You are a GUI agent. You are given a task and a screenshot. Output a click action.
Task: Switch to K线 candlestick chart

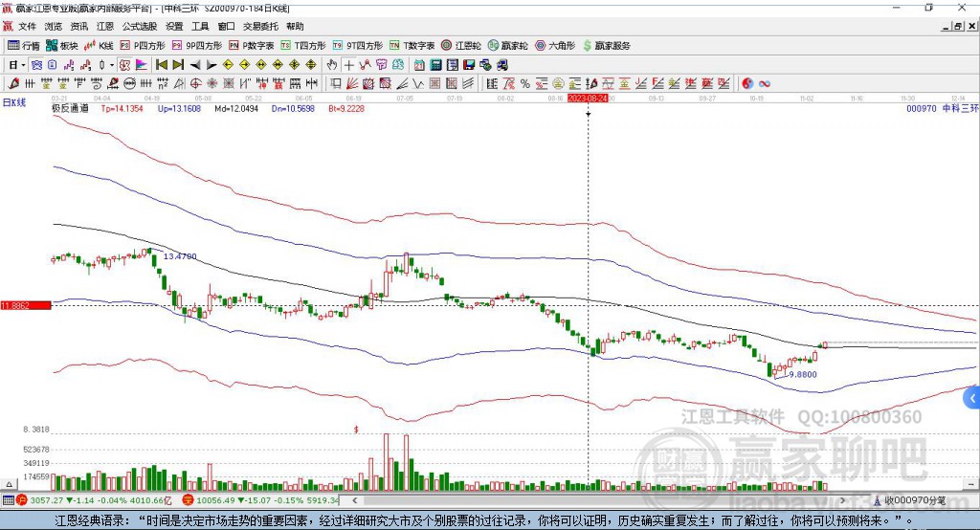pos(99,46)
